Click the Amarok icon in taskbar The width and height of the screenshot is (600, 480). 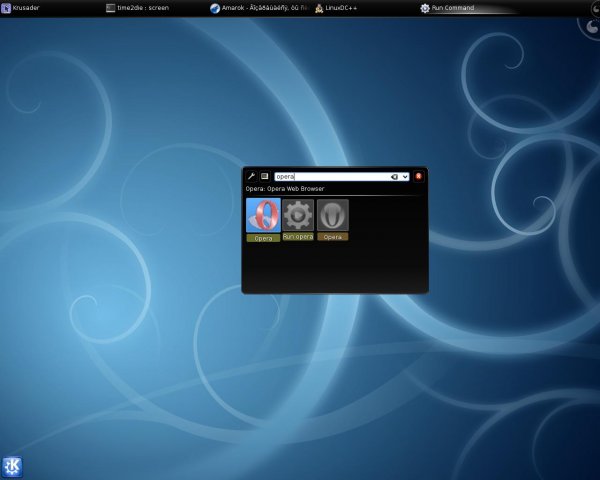215,8
